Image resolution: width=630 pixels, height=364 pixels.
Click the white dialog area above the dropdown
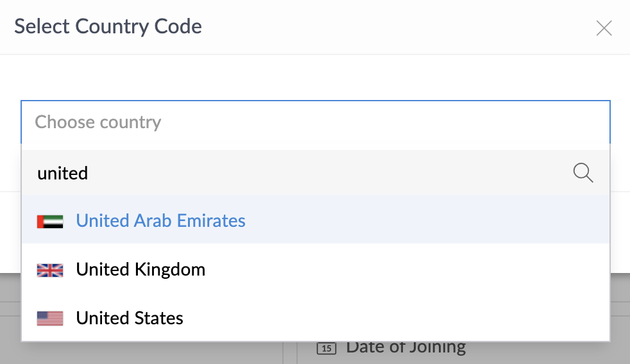tap(314, 77)
